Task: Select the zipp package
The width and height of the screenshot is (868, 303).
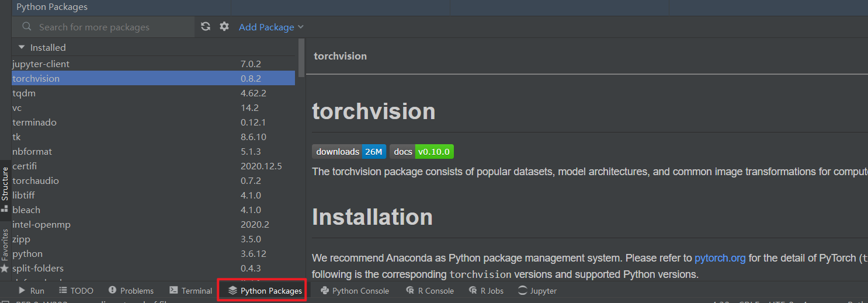Action: tap(153, 239)
